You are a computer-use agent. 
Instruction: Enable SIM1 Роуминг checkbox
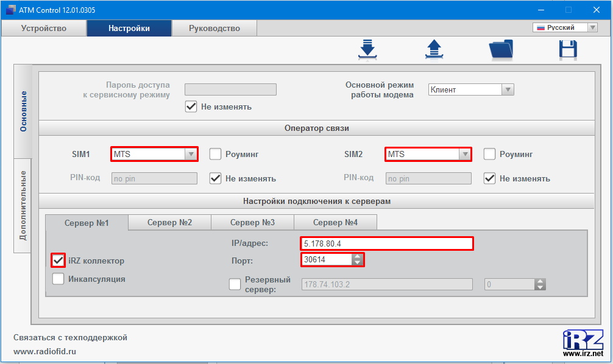216,154
